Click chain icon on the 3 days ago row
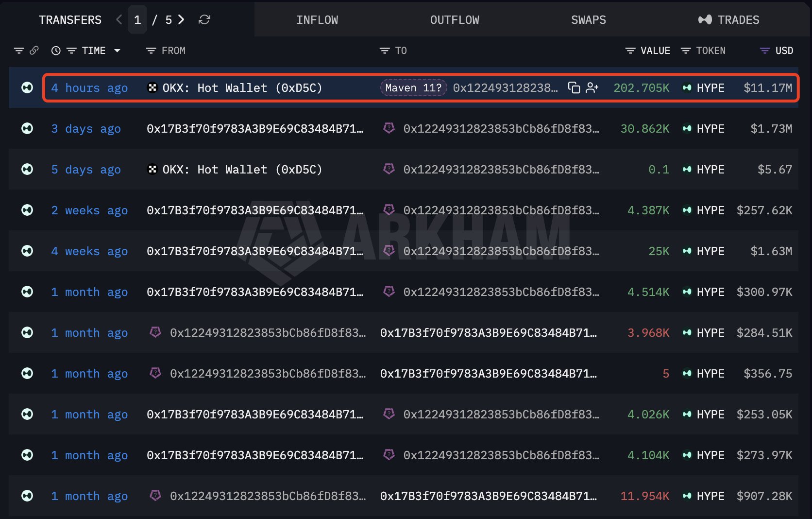Screen dimensions: 812x519 27,128
